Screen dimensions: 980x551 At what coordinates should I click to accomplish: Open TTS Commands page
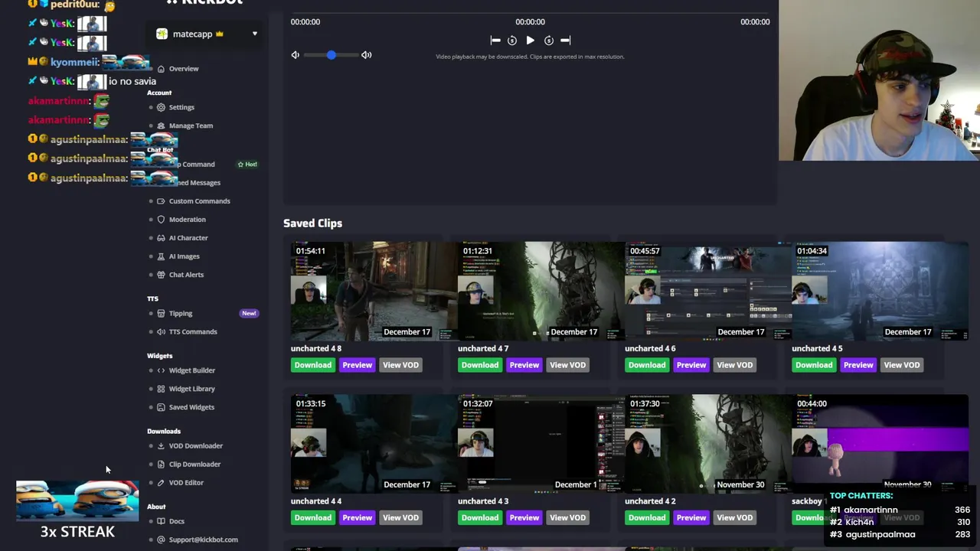point(193,331)
